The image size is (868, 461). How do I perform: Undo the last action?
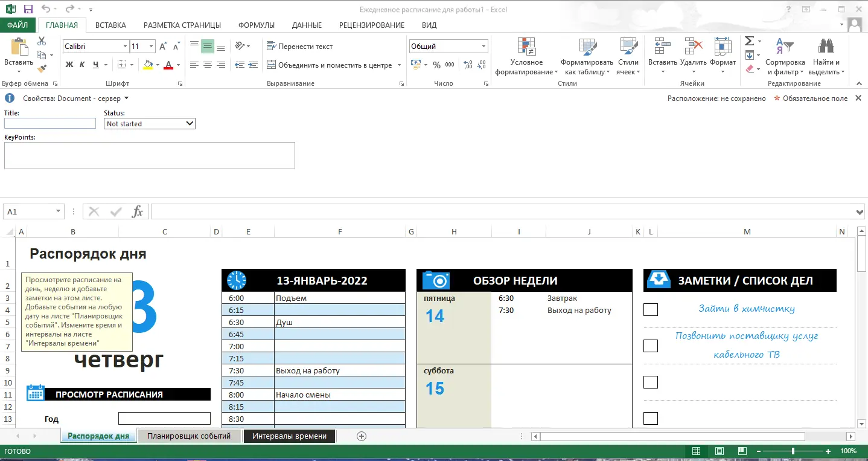46,9
